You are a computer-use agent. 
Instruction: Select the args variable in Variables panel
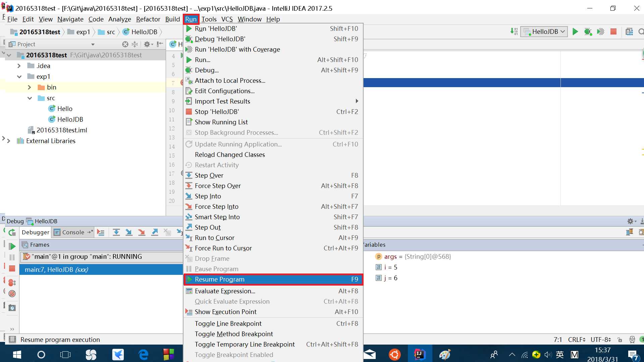pos(413,256)
